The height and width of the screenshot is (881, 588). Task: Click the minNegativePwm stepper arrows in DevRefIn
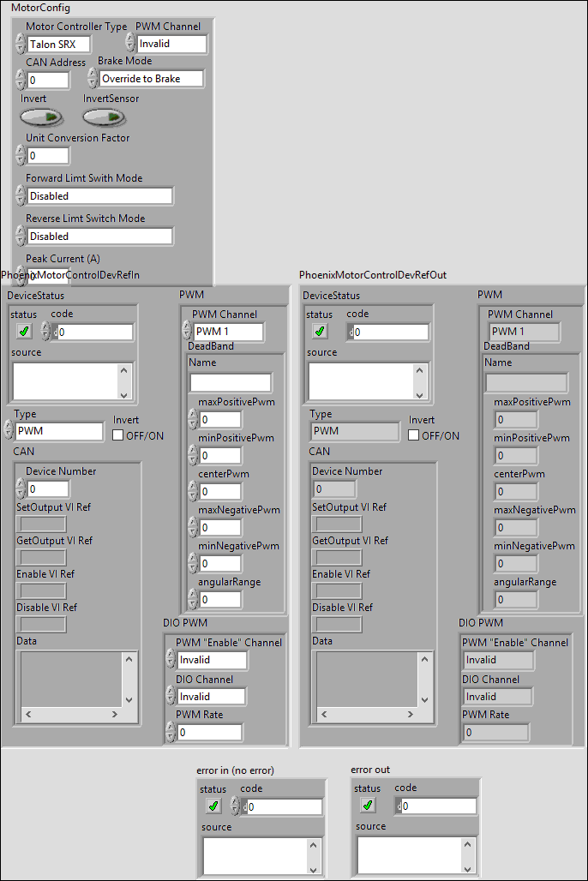point(193,563)
